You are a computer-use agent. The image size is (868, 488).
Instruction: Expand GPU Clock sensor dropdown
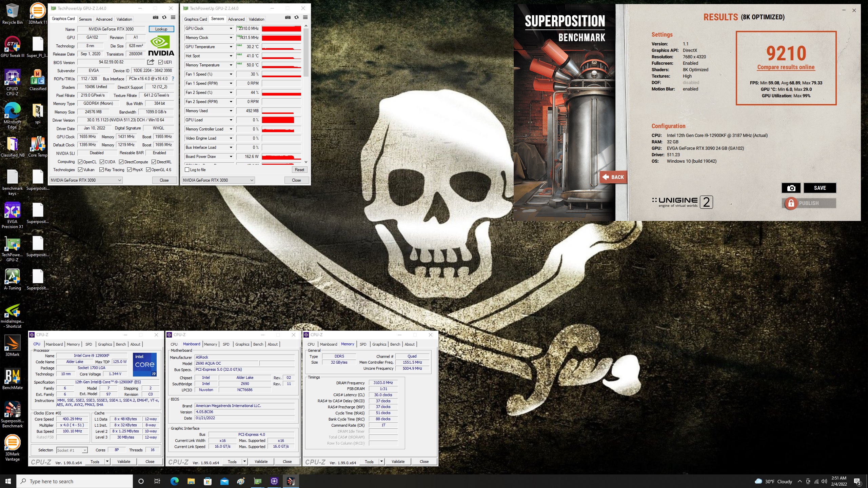[x=231, y=28]
